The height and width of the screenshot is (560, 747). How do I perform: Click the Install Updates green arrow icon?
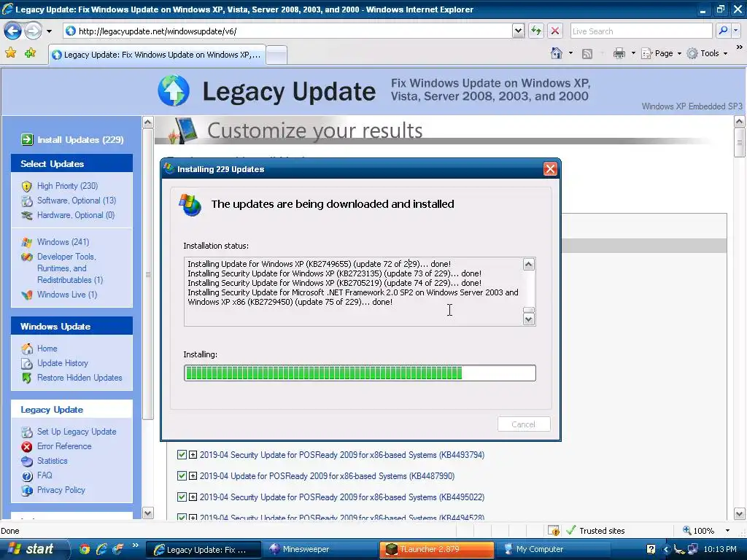click(x=27, y=139)
